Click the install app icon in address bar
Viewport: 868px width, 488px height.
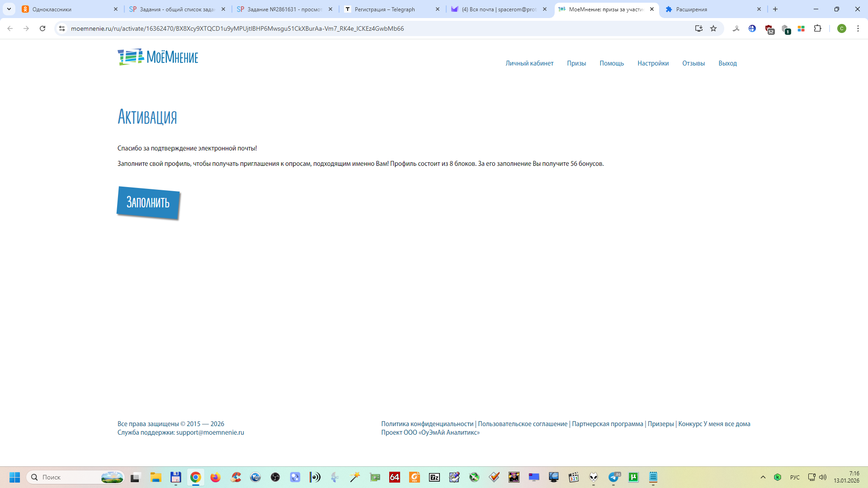tap(698, 28)
